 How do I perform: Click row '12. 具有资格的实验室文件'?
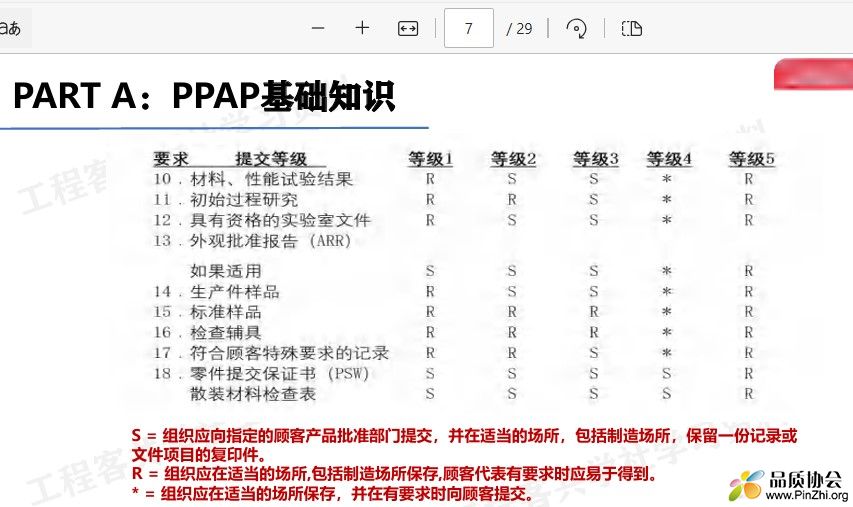tap(262, 220)
